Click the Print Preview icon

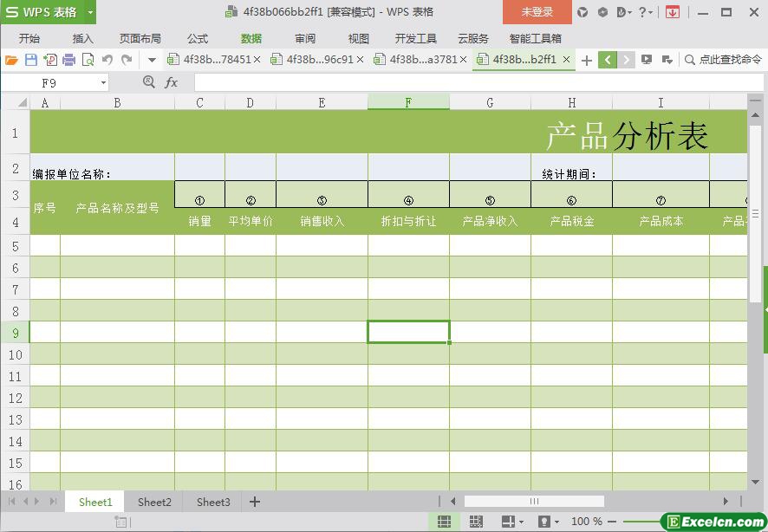click(x=88, y=60)
